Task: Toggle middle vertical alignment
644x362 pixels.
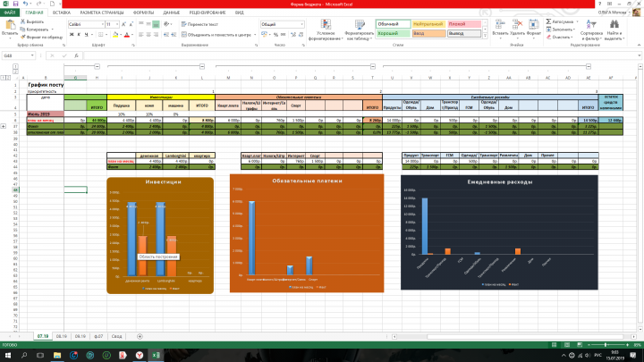Action: click(148, 24)
